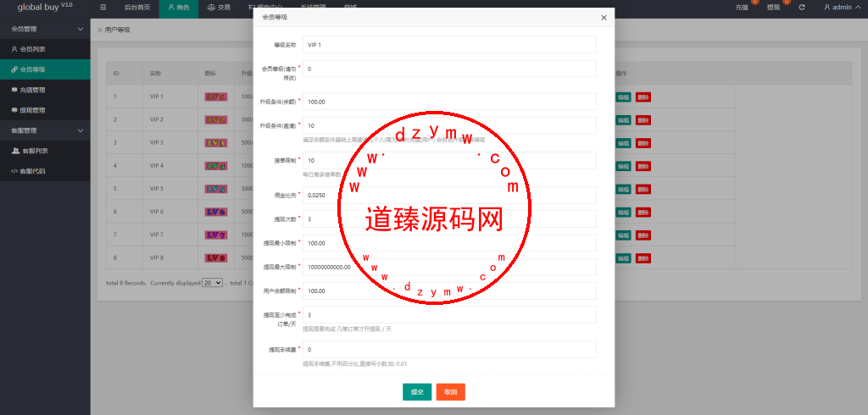The width and height of the screenshot is (868, 415).
Task: Open the 后台首页 tab
Action: click(136, 8)
